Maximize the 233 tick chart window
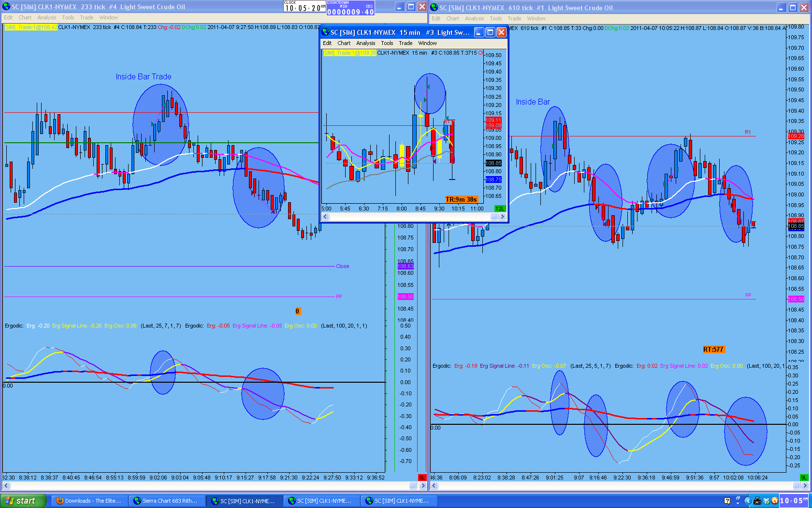812x508 pixels. 411,7
